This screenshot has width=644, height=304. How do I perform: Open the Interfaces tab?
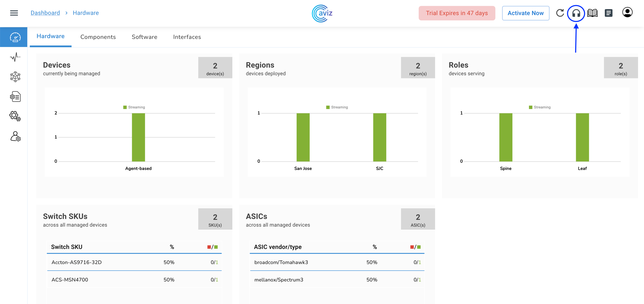187,37
